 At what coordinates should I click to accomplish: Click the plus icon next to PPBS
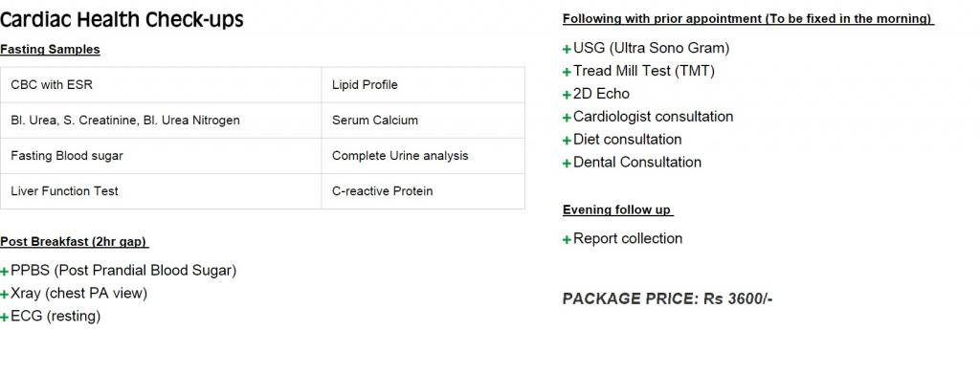(5, 272)
